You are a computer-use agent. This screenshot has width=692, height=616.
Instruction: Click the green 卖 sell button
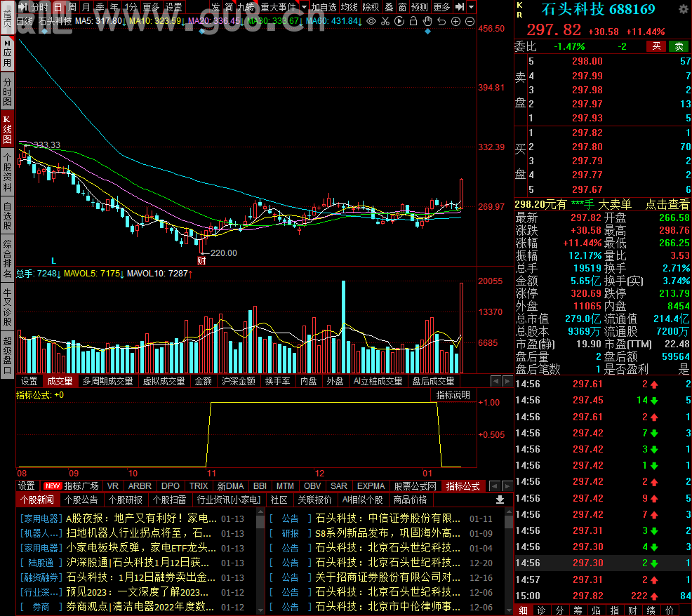[x=679, y=46]
